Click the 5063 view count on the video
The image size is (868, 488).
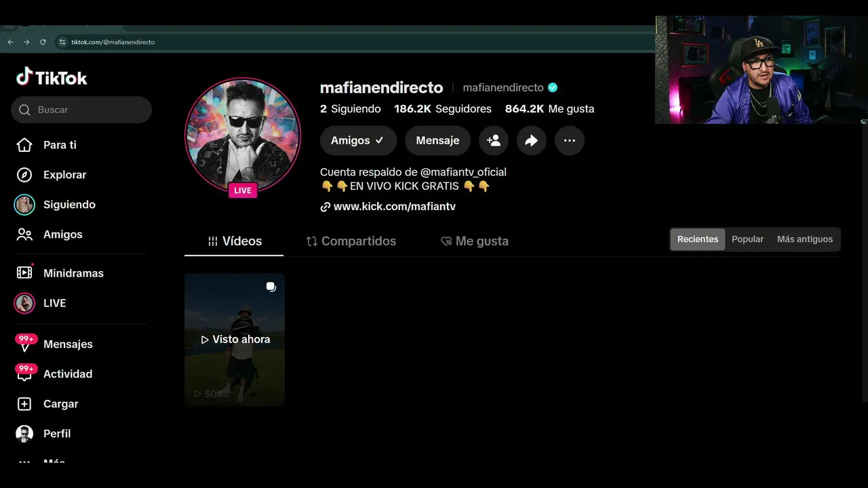(x=212, y=394)
